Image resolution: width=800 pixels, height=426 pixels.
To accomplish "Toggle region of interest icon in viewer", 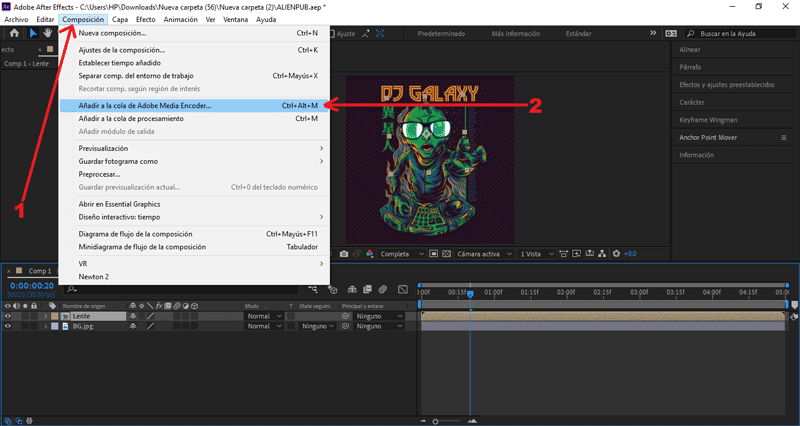I will pyautogui.click(x=433, y=254).
